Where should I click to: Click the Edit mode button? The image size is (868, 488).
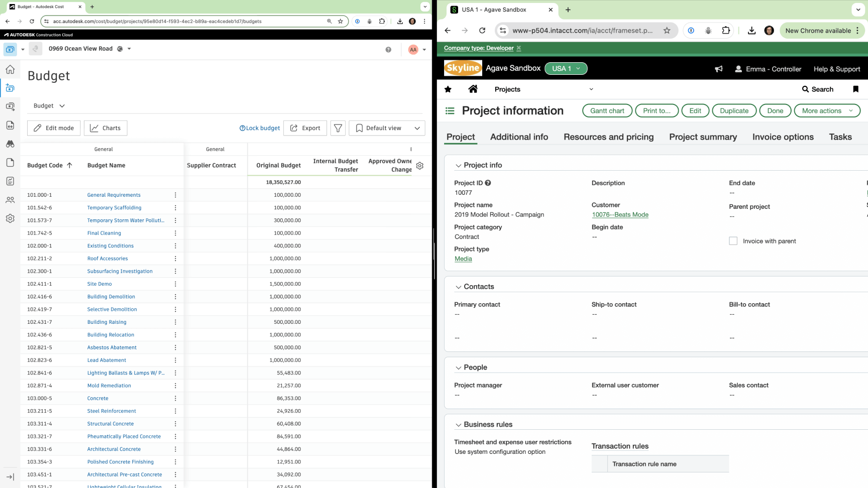point(54,128)
